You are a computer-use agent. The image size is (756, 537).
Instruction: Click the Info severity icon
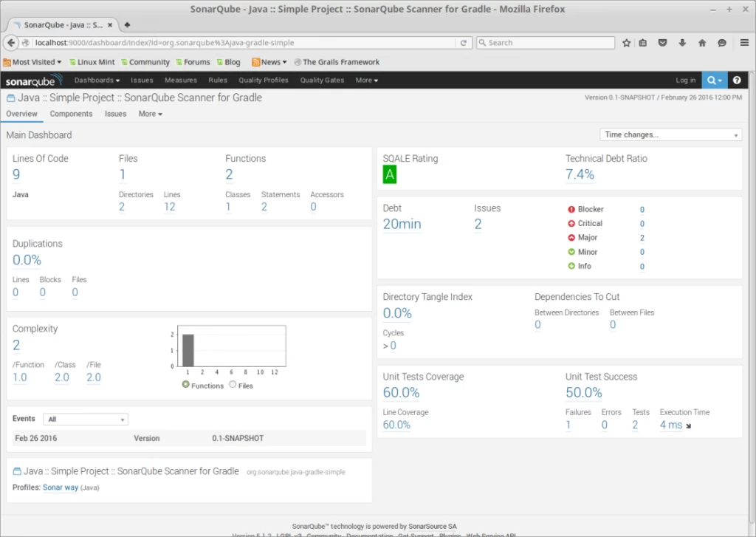[571, 266]
